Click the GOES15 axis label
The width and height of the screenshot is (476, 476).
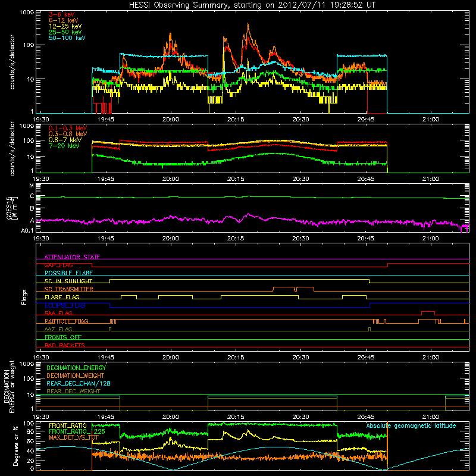point(12,208)
